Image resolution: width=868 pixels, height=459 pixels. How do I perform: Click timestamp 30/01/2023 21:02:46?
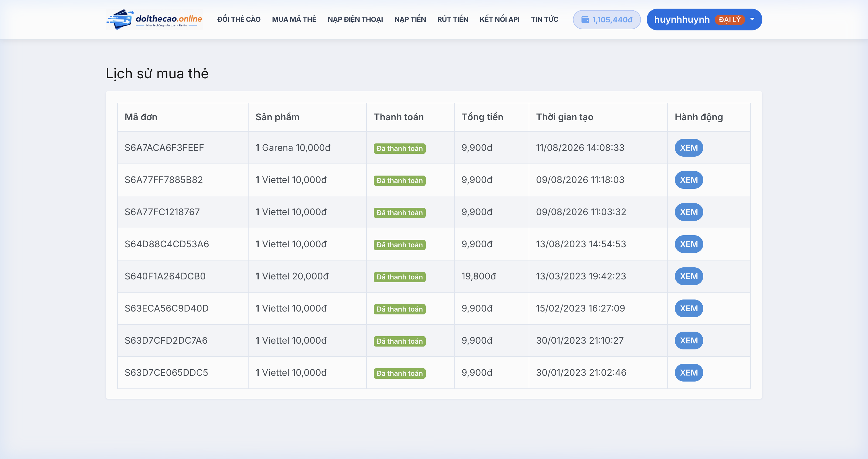[x=581, y=373]
